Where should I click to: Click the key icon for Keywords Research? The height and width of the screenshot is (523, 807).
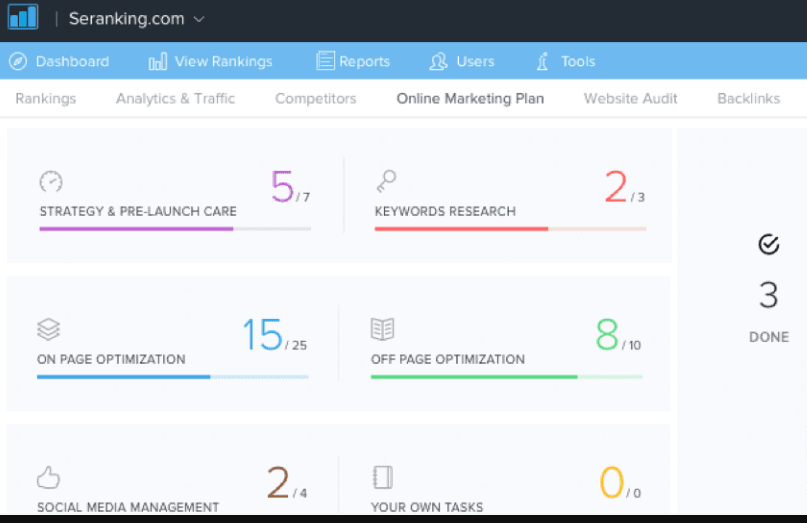pos(386,181)
